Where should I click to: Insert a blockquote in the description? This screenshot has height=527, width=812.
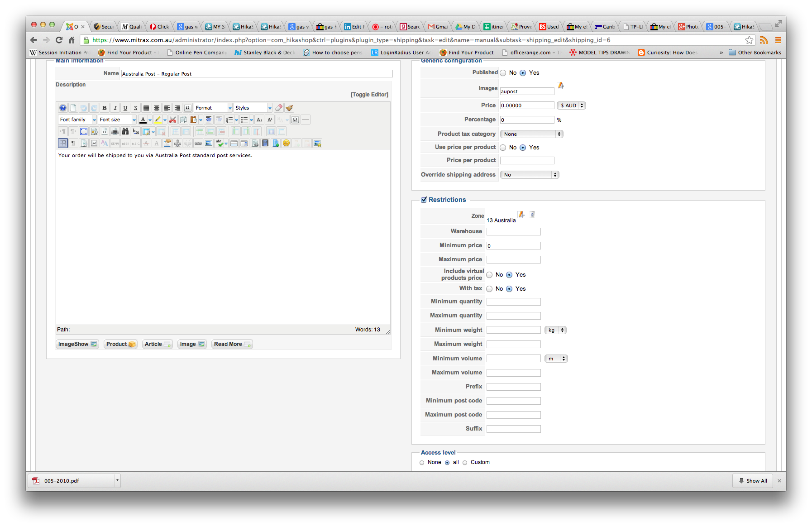[188, 108]
